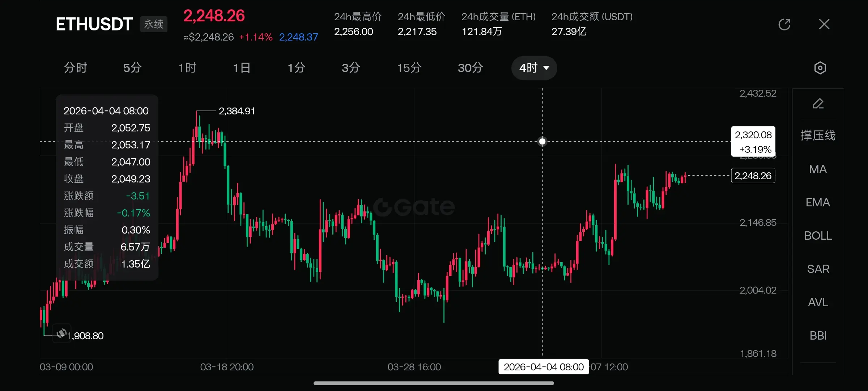Viewport: 868px width, 391px height.
Task: Enable the BOLL indicator
Action: tap(818, 236)
